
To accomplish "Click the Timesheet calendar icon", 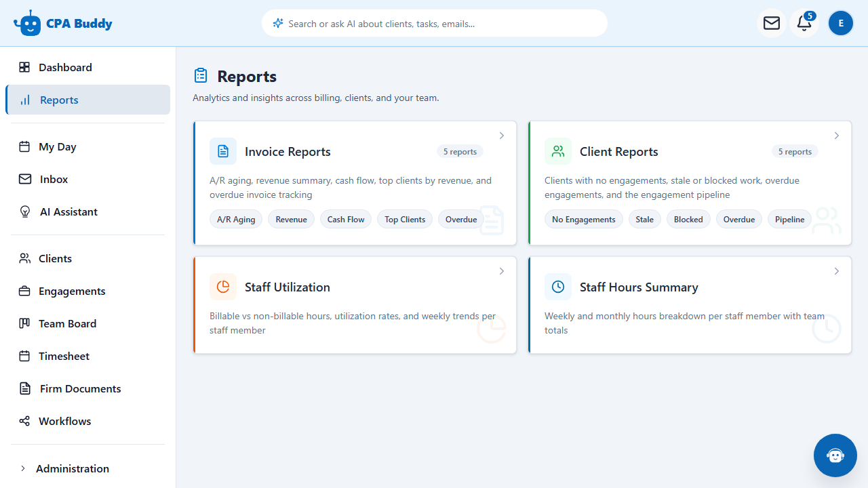I will 24,356.
